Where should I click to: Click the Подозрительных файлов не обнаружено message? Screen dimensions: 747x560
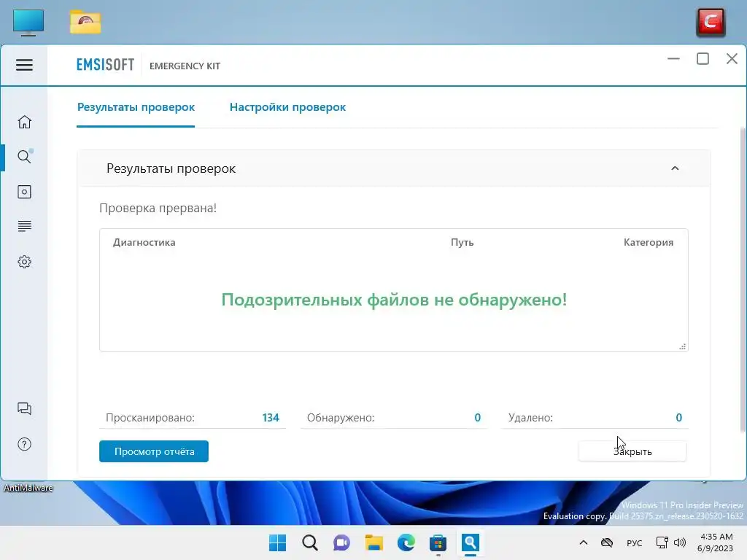(x=394, y=300)
